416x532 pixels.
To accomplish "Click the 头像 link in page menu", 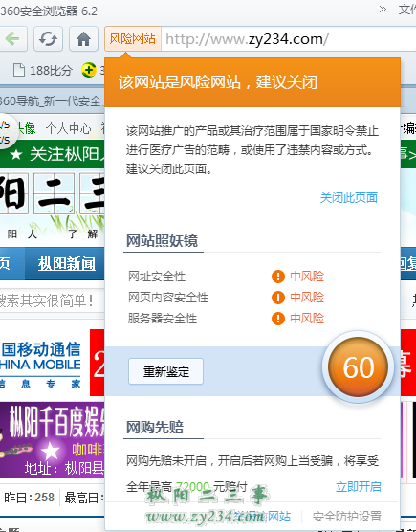I will [27, 128].
